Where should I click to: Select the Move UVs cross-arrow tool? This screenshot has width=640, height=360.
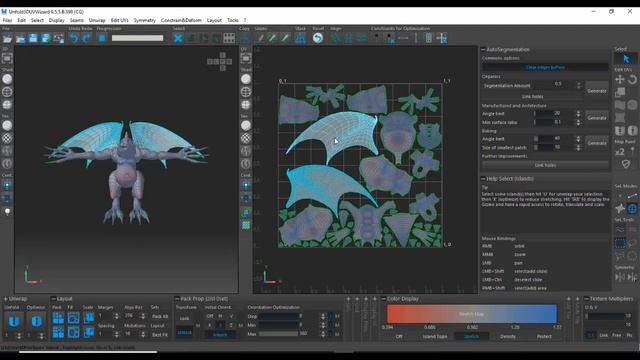click(x=620, y=79)
